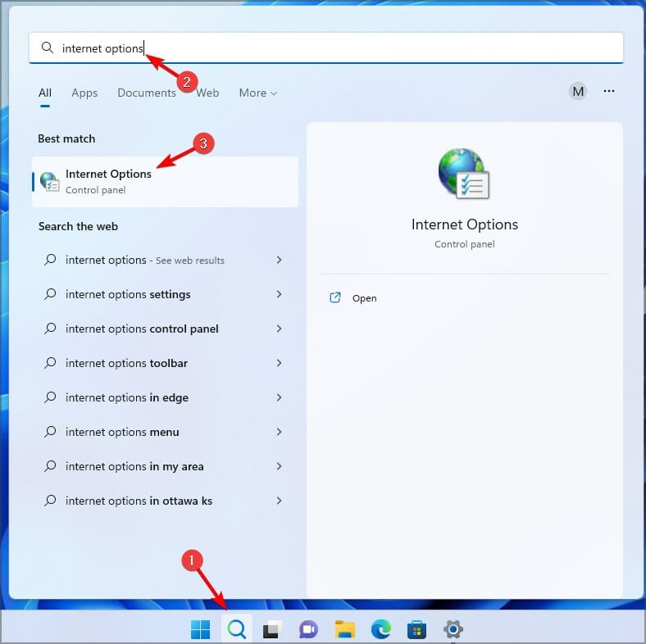646x644 pixels.
Task: Click 'Control panel' subtitle under Best match
Action: coord(96,190)
